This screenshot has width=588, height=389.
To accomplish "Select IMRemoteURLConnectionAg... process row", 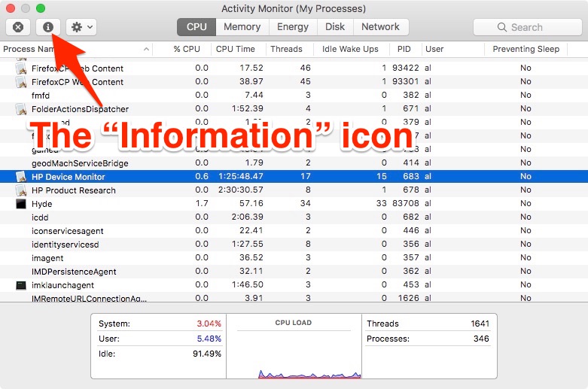I will pyautogui.click(x=294, y=297).
